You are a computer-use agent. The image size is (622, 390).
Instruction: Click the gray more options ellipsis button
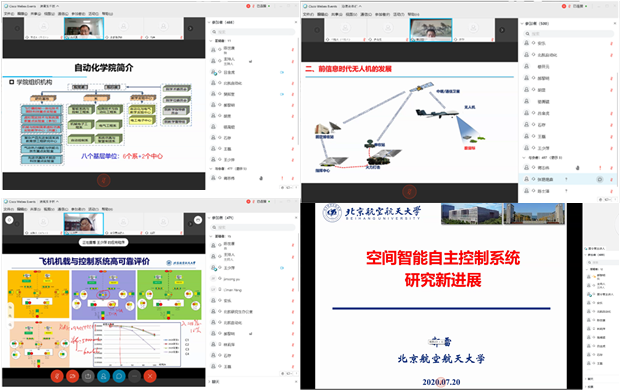click(x=134, y=376)
